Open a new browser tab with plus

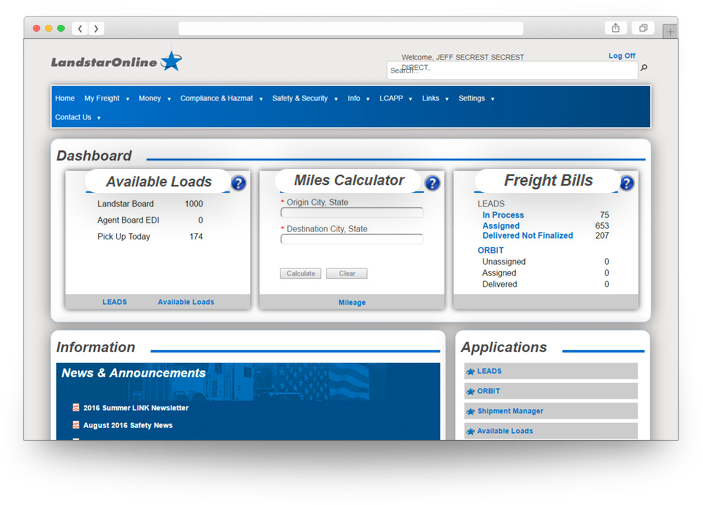pyautogui.click(x=670, y=31)
